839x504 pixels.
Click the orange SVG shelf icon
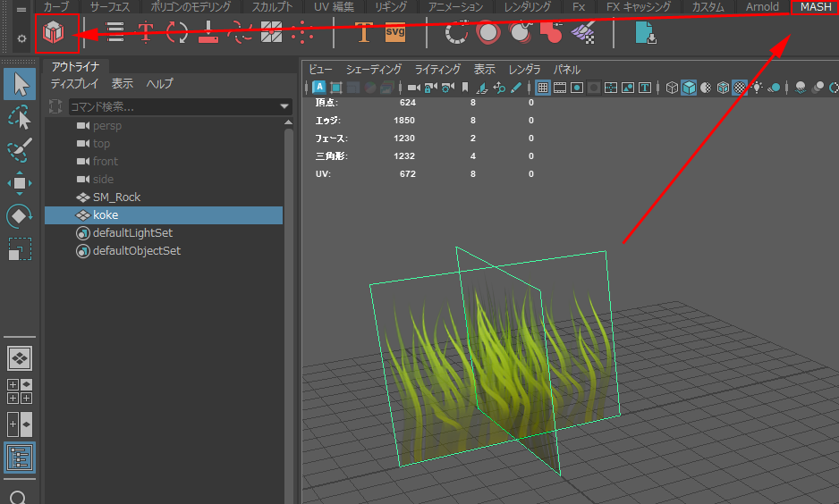[394, 32]
